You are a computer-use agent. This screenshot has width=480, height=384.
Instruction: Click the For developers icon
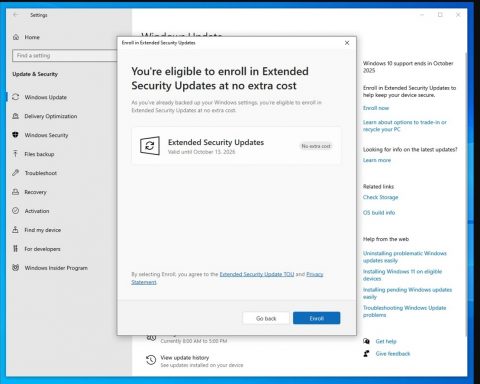[16, 249]
